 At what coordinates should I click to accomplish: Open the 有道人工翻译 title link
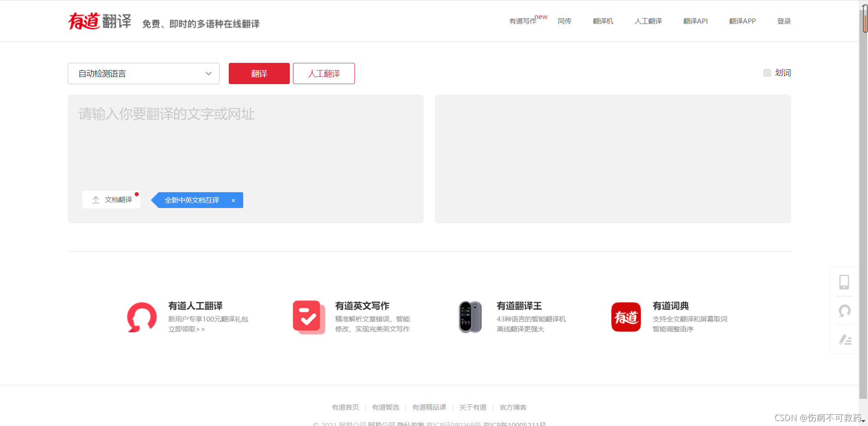[195, 306]
